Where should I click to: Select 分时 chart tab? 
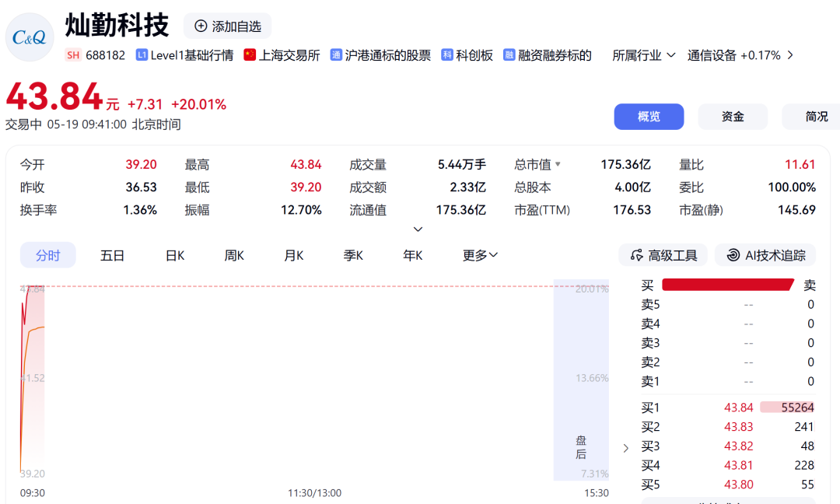(x=48, y=255)
